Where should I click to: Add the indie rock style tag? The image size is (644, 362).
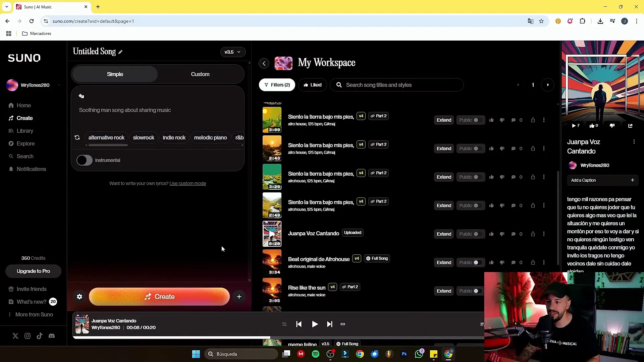coord(174,137)
